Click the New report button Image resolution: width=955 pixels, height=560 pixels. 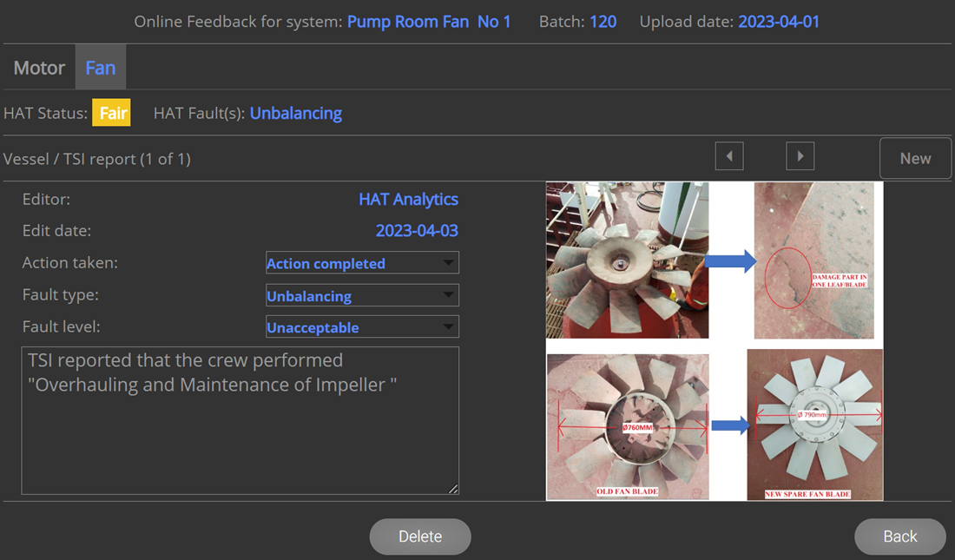pos(915,158)
